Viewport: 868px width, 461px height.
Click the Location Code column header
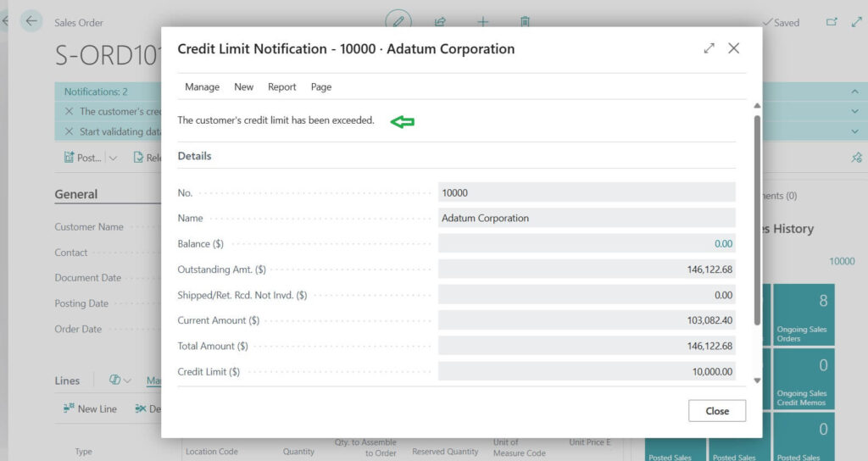pos(211,452)
